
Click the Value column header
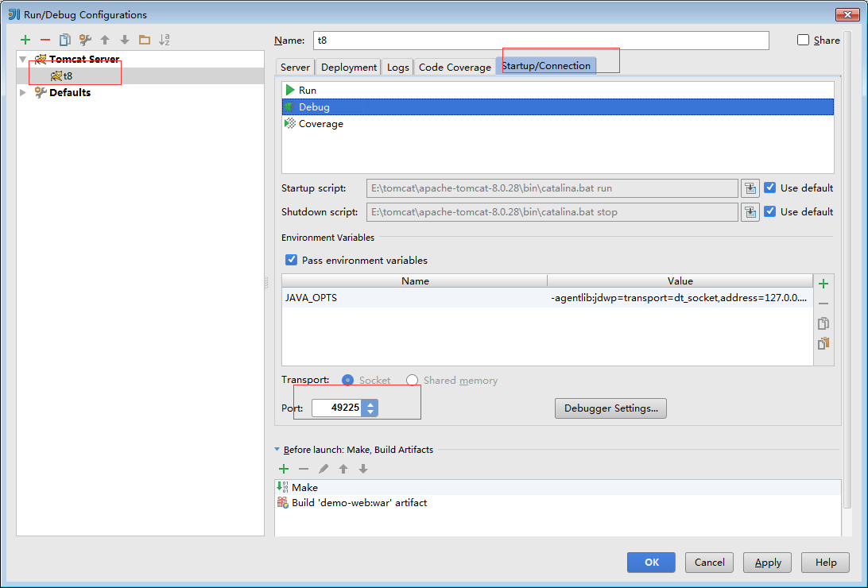pos(680,281)
